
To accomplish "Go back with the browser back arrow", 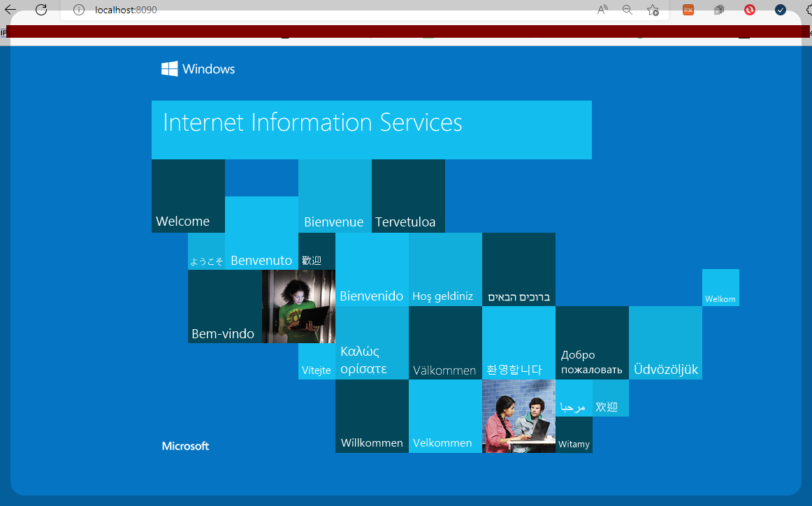I will tap(10, 10).
